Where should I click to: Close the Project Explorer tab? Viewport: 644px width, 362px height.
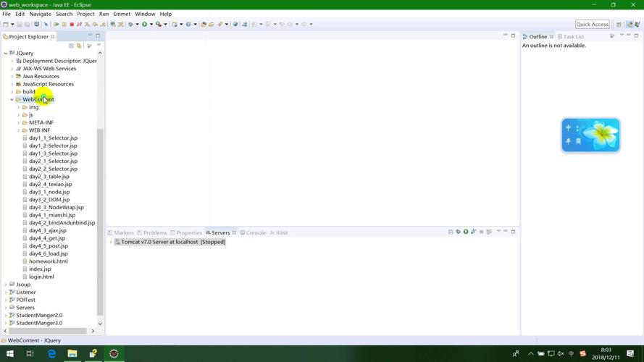click(53, 36)
